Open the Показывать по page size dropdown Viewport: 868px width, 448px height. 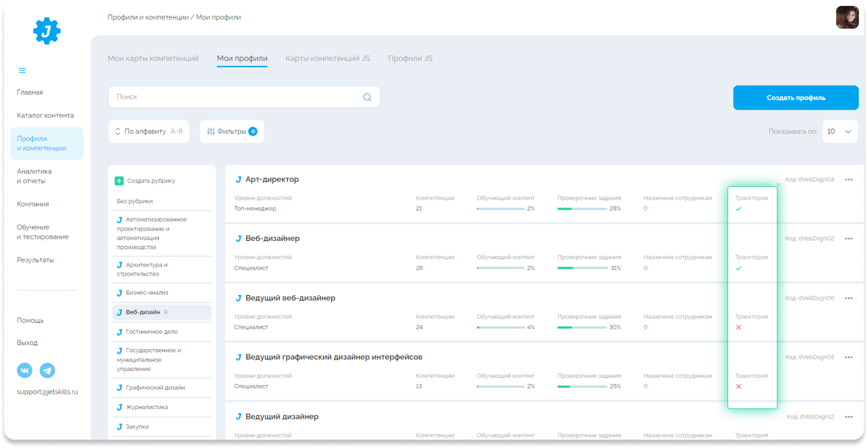pyautogui.click(x=839, y=131)
